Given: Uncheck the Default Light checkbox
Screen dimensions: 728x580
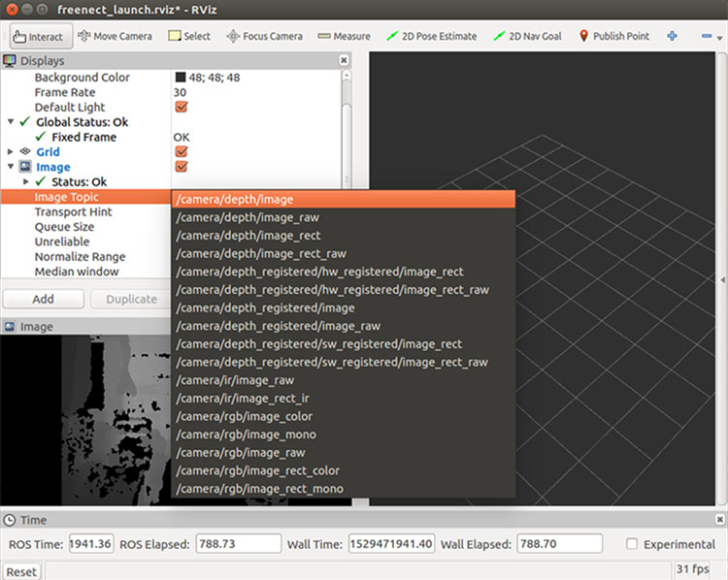Looking at the screenshot, I should click(x=181, y=108).
